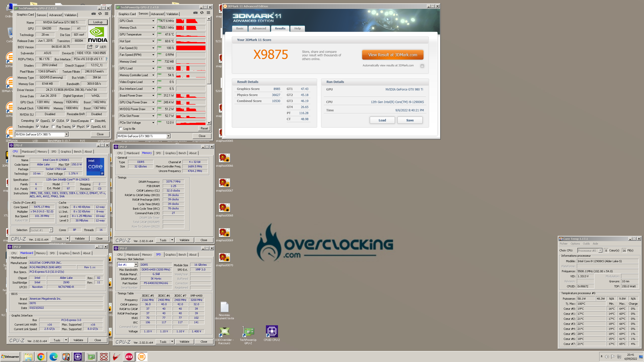Click the Reset button in GPU-Z Sensors
This screenshot has height=362, width=644.
(204, 128)
